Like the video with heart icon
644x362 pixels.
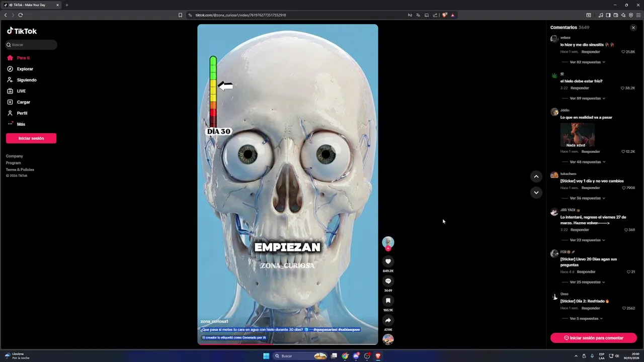point(388,261)
